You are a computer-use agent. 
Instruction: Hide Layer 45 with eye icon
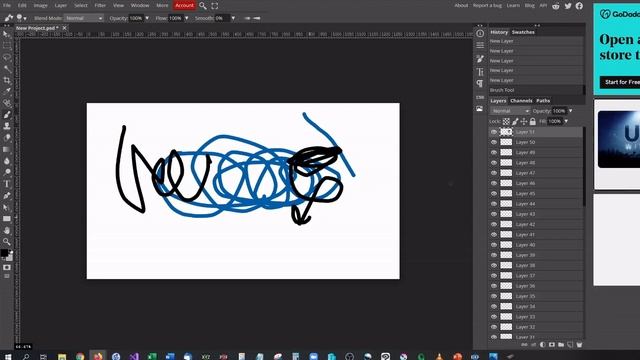(494, 193)
